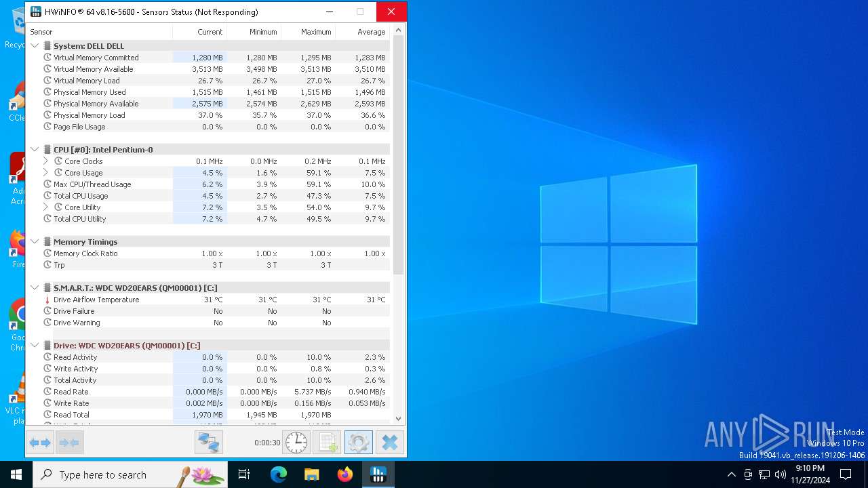Screen dimensions: 868x488
Task: Open File Explorer from the taskbar
Action: (311, 474)
